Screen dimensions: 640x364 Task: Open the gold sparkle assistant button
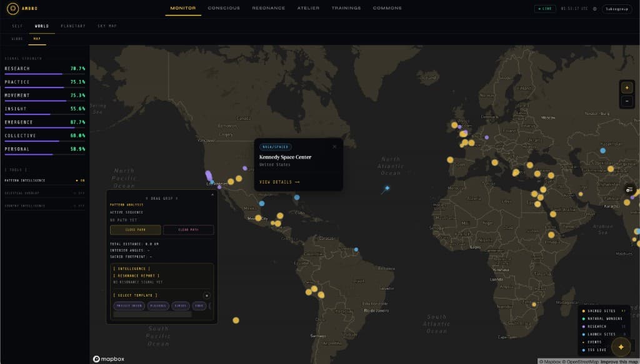click(x=621, y=347)
